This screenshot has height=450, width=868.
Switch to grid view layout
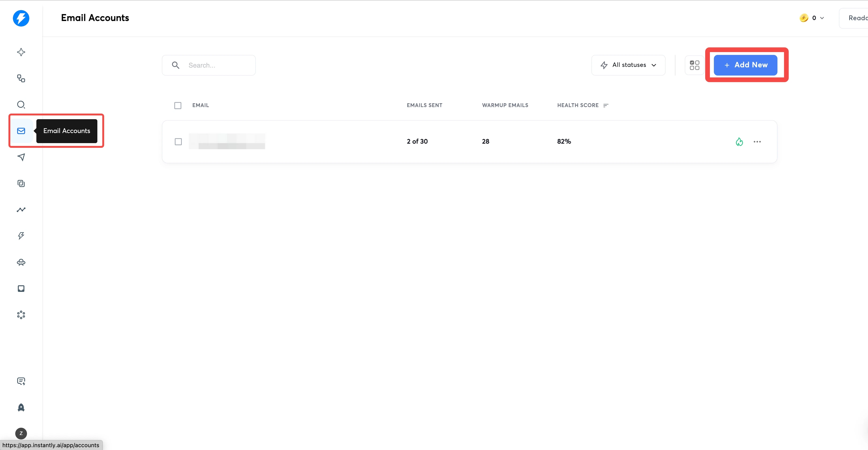(694, 65)
